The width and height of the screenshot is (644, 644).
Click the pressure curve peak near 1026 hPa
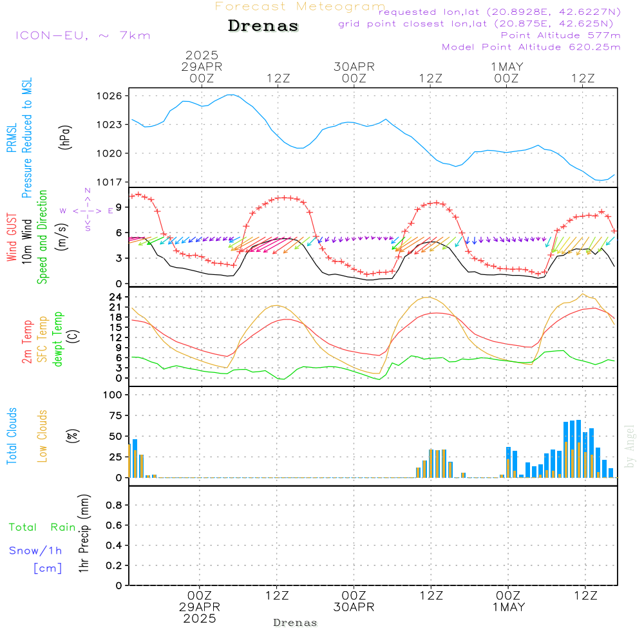pyautogui.click(x=232, y=95)
